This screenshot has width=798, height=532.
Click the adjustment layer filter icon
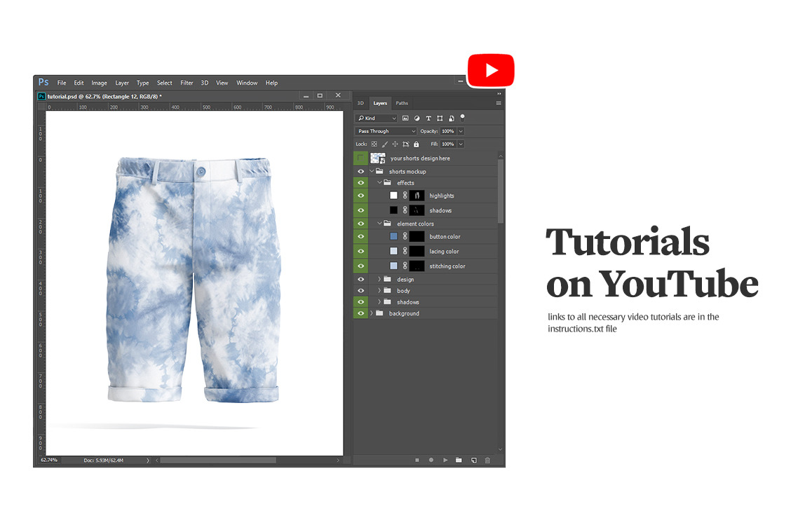pos(417,118)
